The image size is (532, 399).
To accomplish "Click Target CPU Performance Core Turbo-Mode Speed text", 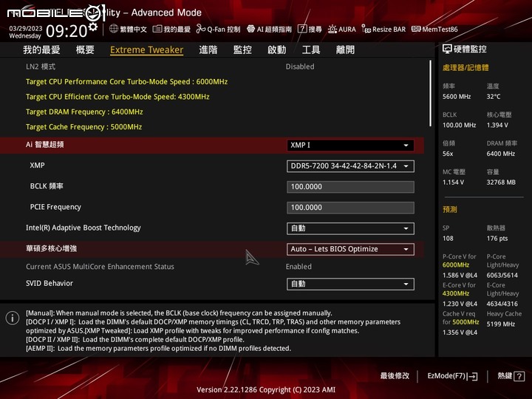I will coord(126,82).
